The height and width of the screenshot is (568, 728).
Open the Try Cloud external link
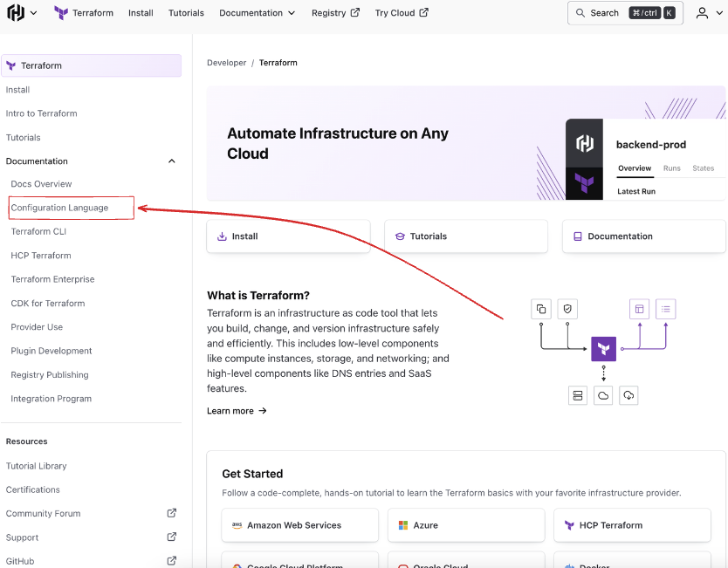point(402,13)
